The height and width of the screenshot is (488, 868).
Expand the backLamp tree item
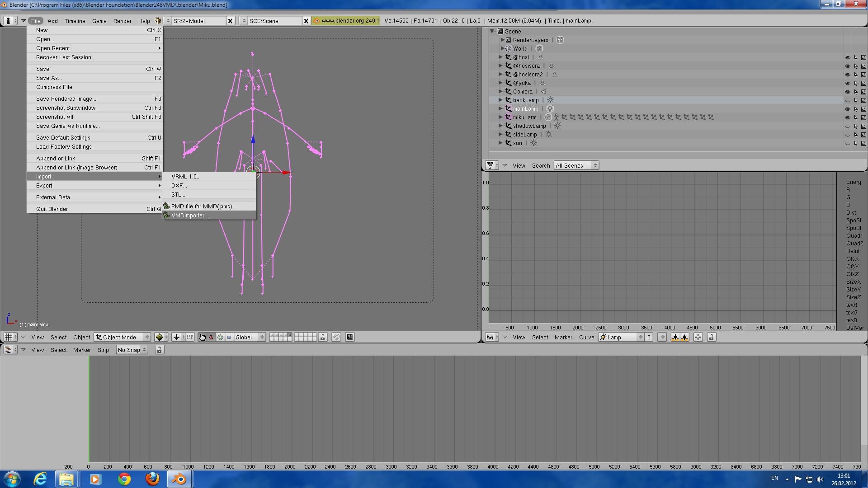point(500,100)
